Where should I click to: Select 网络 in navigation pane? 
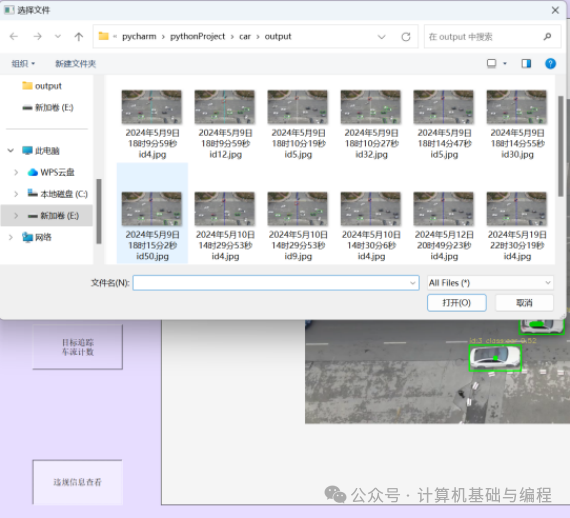(37, 237)
